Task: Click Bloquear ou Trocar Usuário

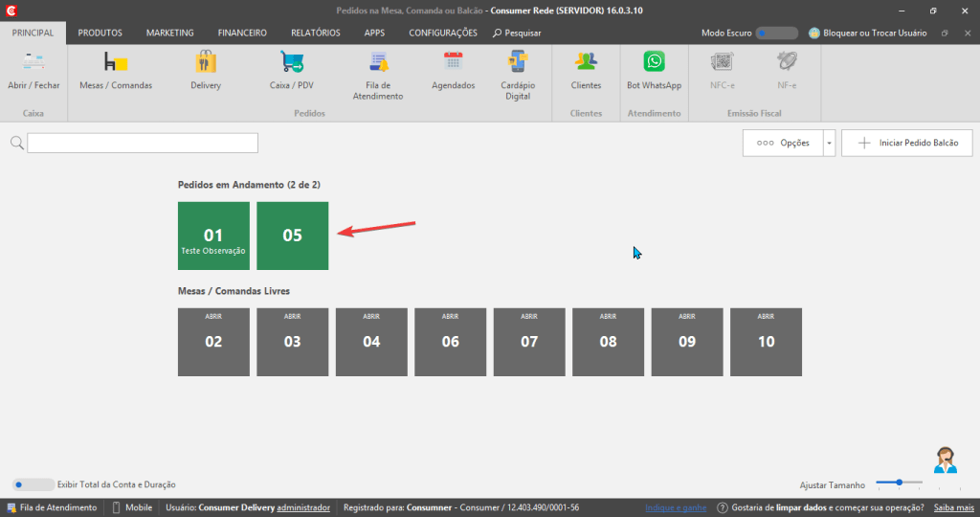Action: click(x=867, y=34)
